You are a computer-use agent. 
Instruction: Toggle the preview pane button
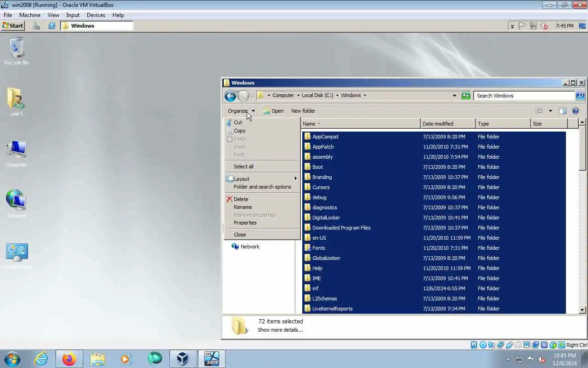click(563, 111)
